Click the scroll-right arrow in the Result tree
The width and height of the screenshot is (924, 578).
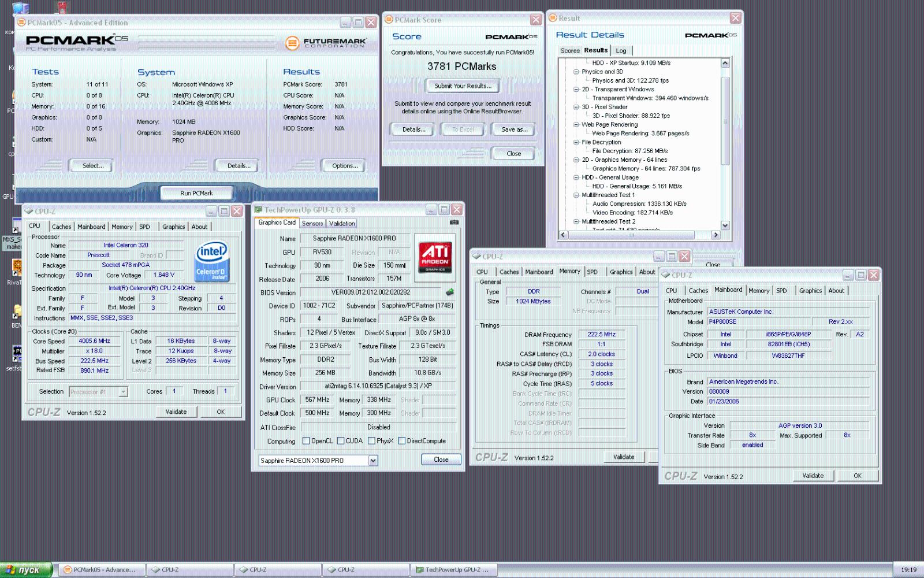pos(716,235)
